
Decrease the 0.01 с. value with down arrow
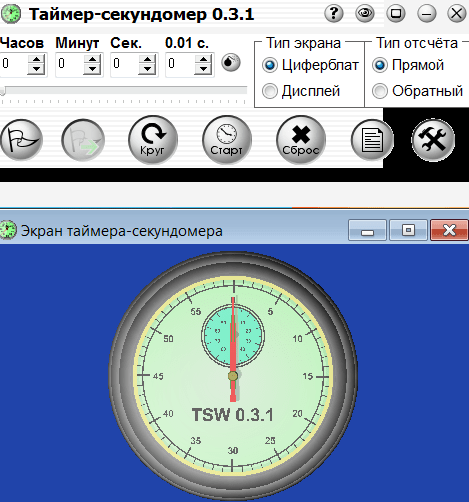203,69
